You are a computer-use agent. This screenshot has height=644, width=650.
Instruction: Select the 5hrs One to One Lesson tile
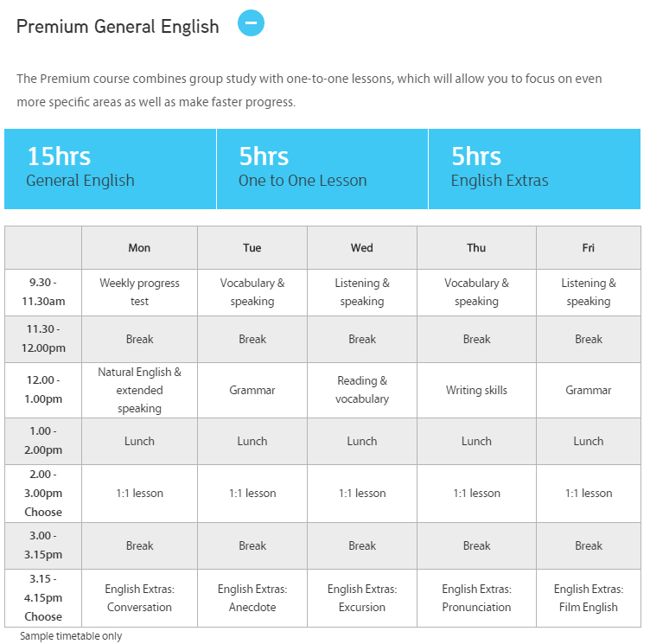coord(322,169)
